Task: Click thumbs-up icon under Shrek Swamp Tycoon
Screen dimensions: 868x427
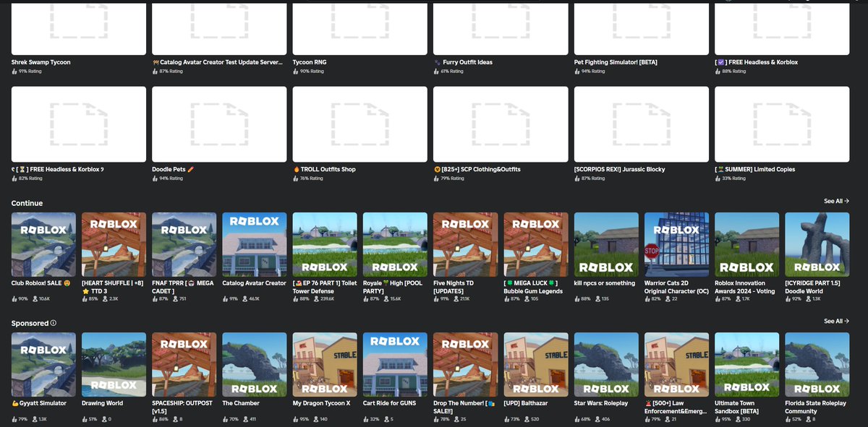Action: [x=14, y=72]
